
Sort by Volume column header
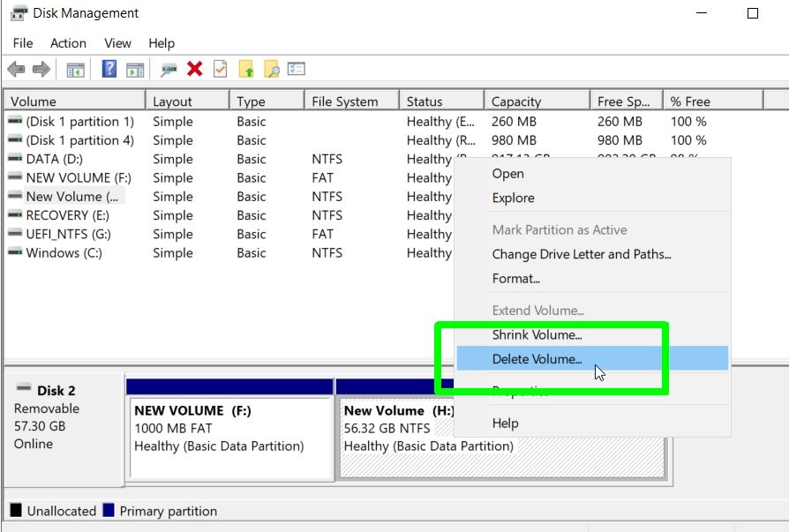pyautogui.click(x=76, y=101)
